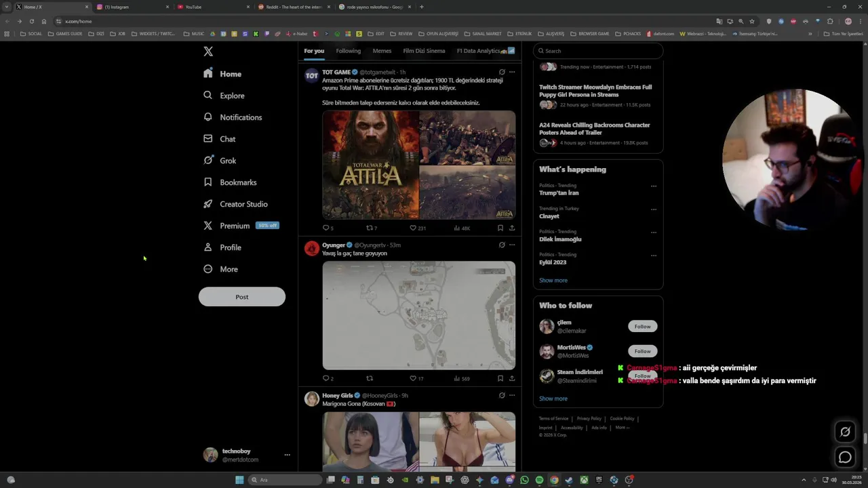Ask Grok about the TOT GAME post
868x488 pixels.
click(502, 72)
